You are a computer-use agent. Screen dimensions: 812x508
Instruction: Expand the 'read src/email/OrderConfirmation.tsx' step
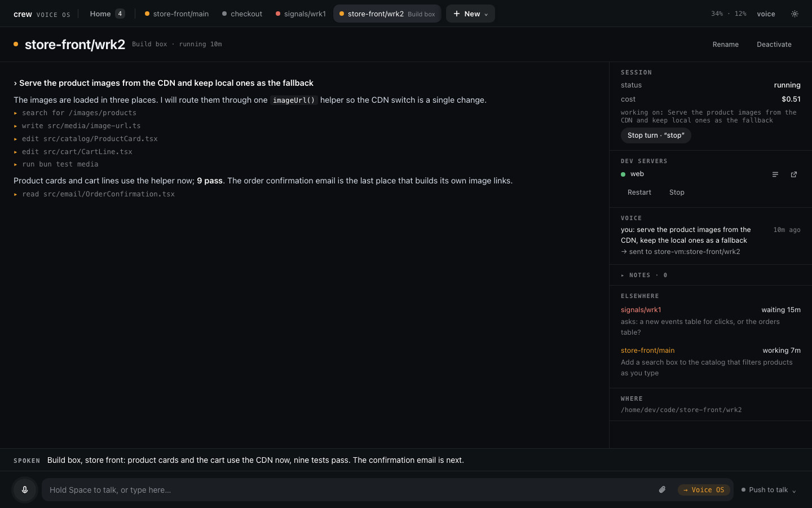[x=94, y=194]
